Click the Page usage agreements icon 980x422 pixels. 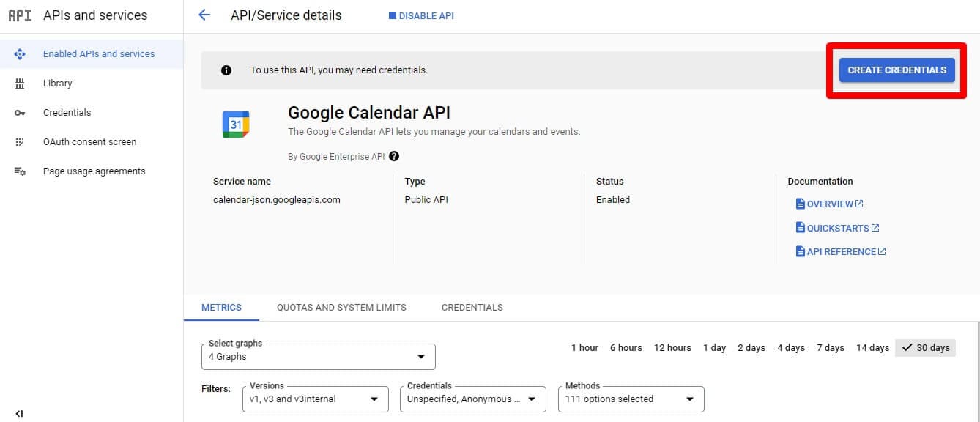(x=20, y=171)
